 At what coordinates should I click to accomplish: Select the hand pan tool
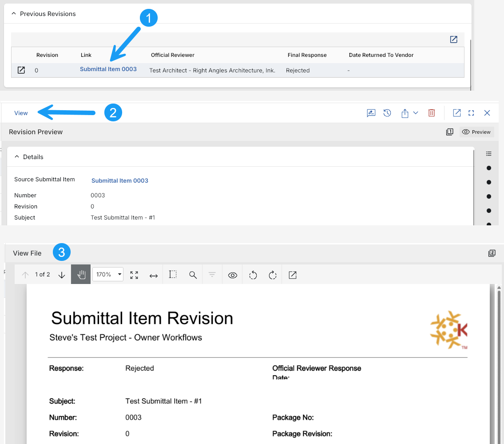(81, 275)
